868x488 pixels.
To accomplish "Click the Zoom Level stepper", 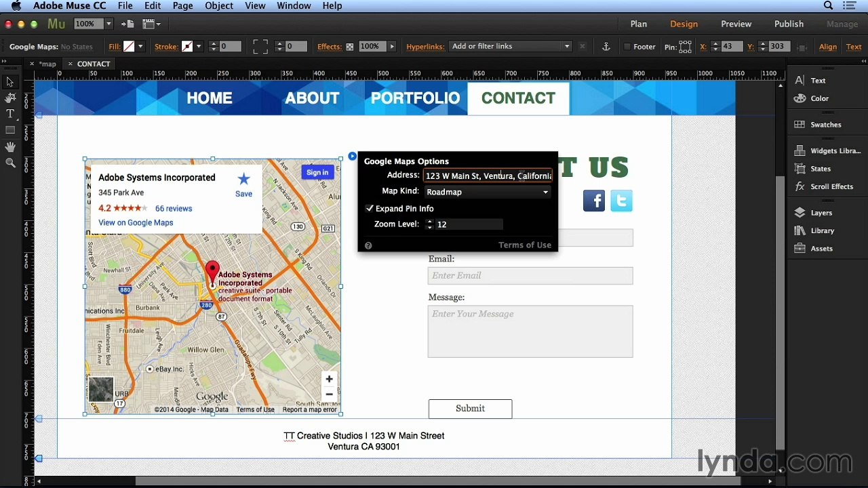I will [429, 224].
